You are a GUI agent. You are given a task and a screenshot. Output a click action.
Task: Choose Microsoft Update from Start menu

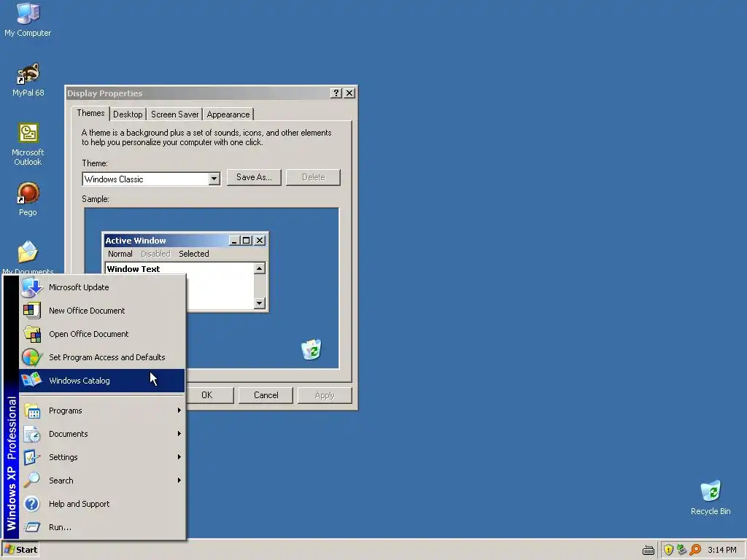pyautogui.click(x=102, y=287)
